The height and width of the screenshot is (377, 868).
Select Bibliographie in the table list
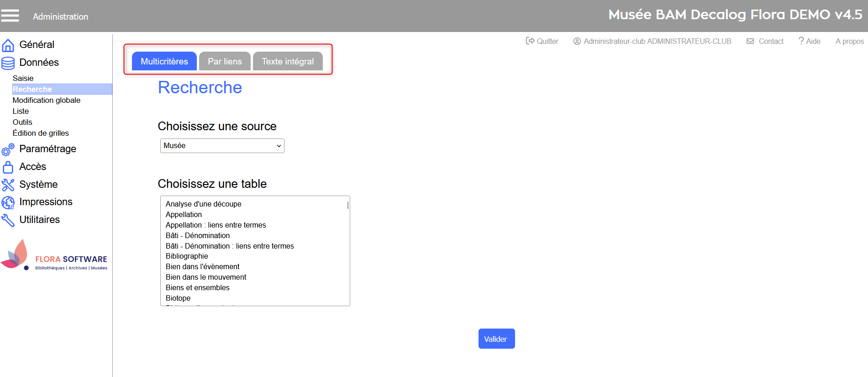tap(187, 256)
